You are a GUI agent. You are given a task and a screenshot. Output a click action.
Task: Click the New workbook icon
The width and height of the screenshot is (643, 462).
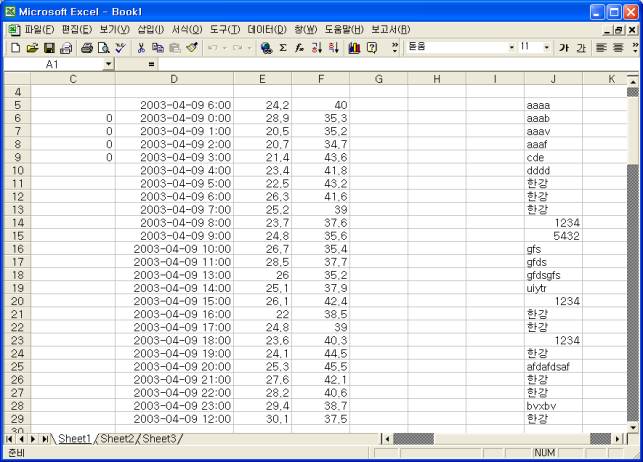click(x=15, y=47)
